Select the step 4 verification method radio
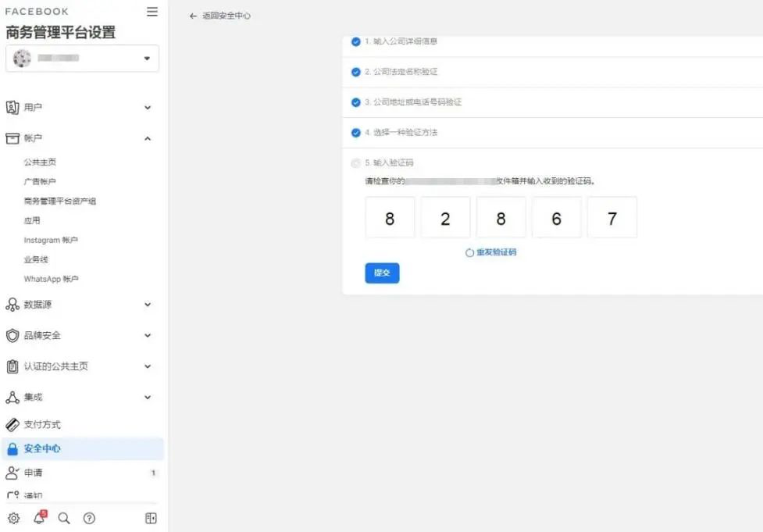The image size is (763, 532). coord(355,132)
